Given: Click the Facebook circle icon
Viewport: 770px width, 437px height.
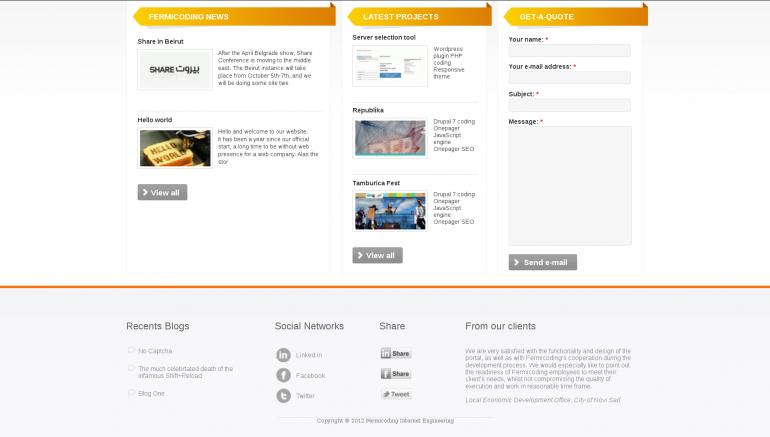Looking at the screenshot, I should click(283, 375).
